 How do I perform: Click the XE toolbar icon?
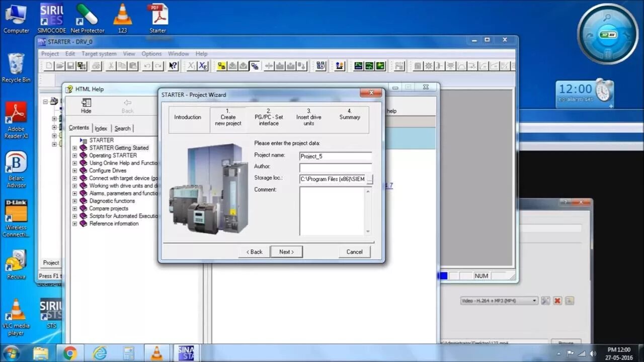pyautogui.click(x=203, y=66)
